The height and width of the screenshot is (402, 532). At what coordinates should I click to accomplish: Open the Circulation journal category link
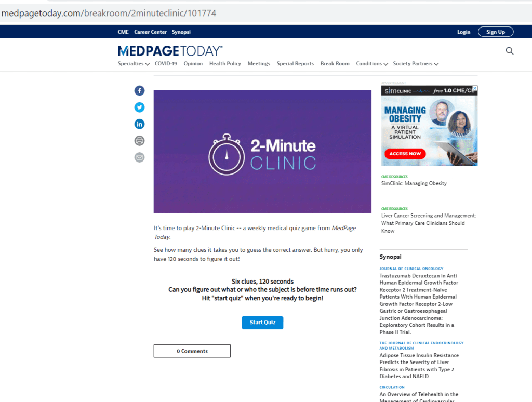392,387
